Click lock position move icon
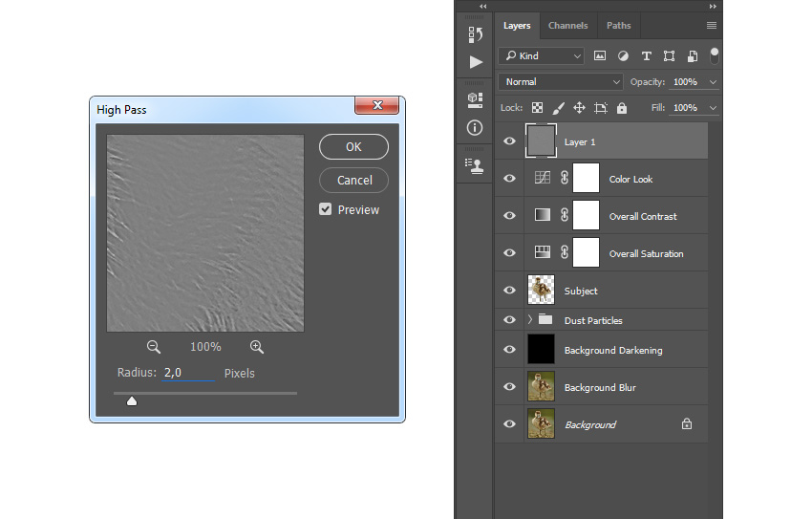Viewport: 812px width, 519px height. pyautogui.click(x=579, y=108)
